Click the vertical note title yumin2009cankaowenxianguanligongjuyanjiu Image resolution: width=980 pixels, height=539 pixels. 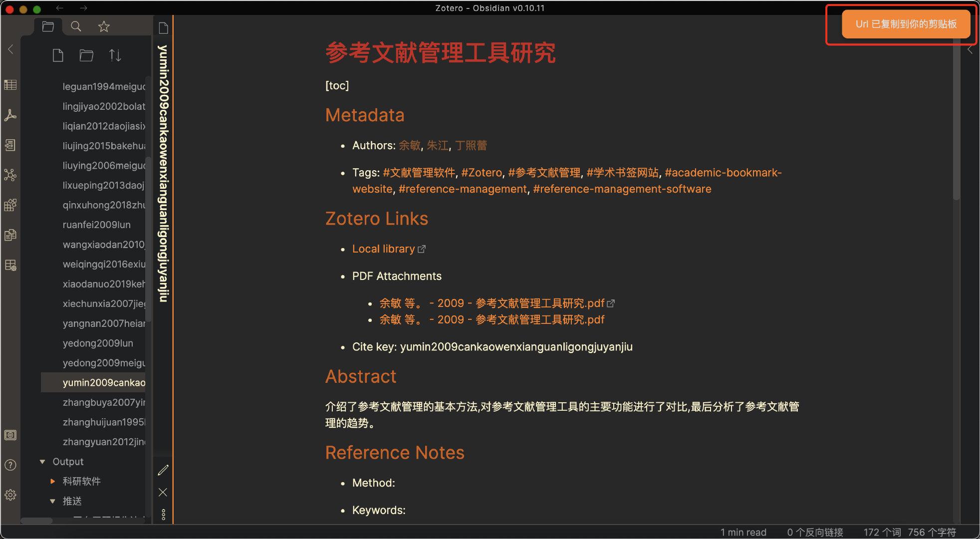[163, 173]
